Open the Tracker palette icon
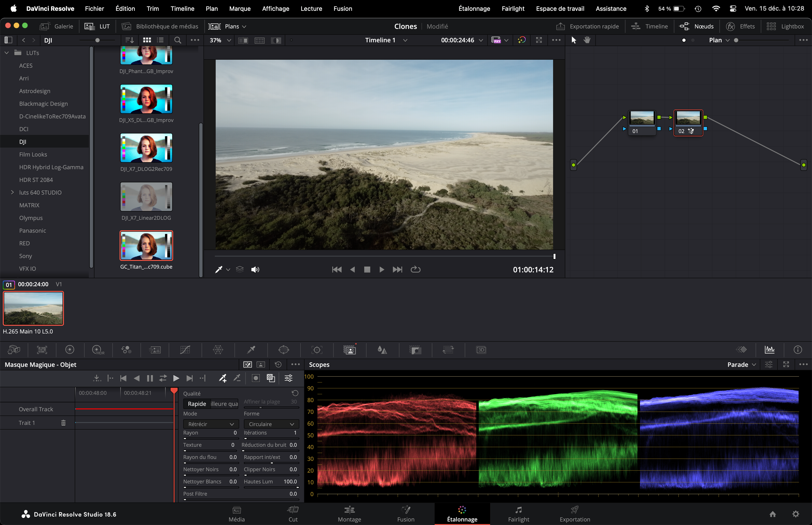Screen dimensions: 812x525 316,350
